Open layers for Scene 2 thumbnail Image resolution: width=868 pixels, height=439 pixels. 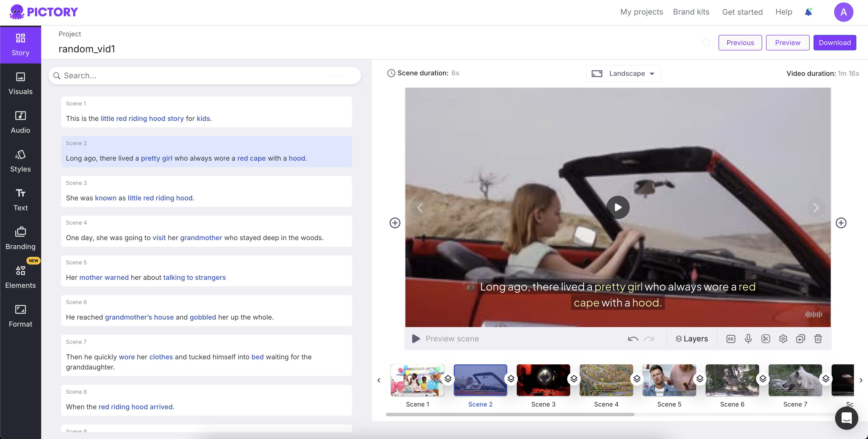point(511,379)
